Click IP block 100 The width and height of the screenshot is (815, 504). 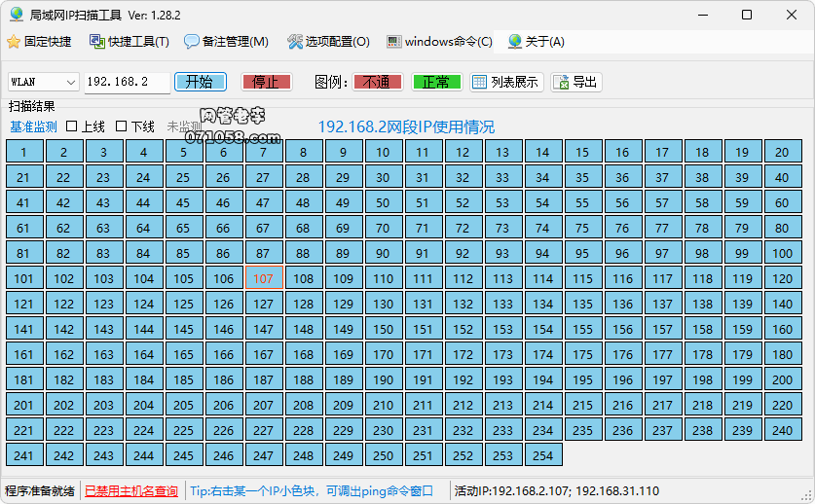click(783, 253)
